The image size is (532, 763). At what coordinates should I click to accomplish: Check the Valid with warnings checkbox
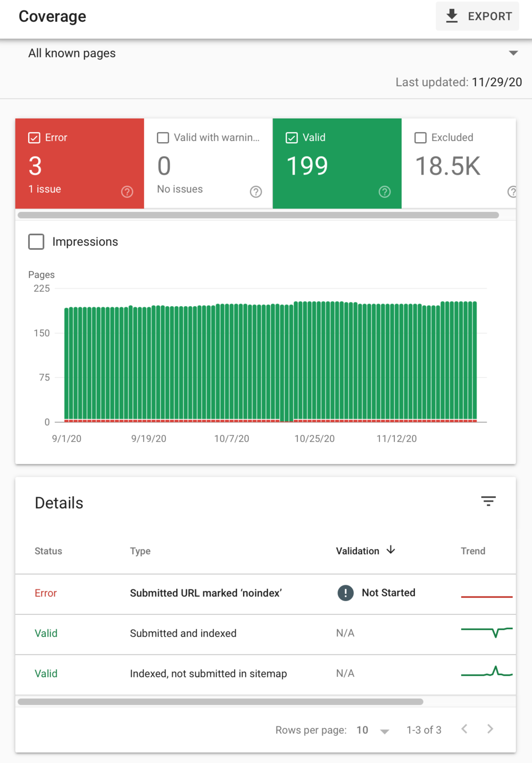click(163, 138)
